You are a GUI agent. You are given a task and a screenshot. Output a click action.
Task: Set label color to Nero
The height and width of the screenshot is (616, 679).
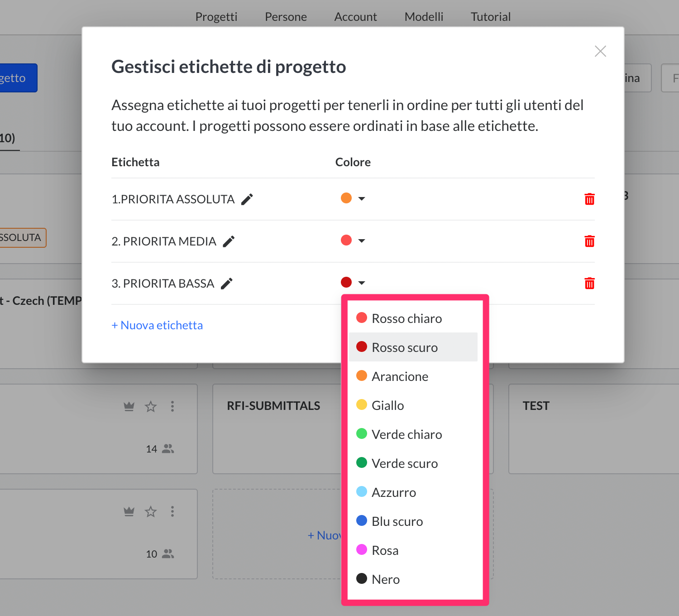click(385, 579)
